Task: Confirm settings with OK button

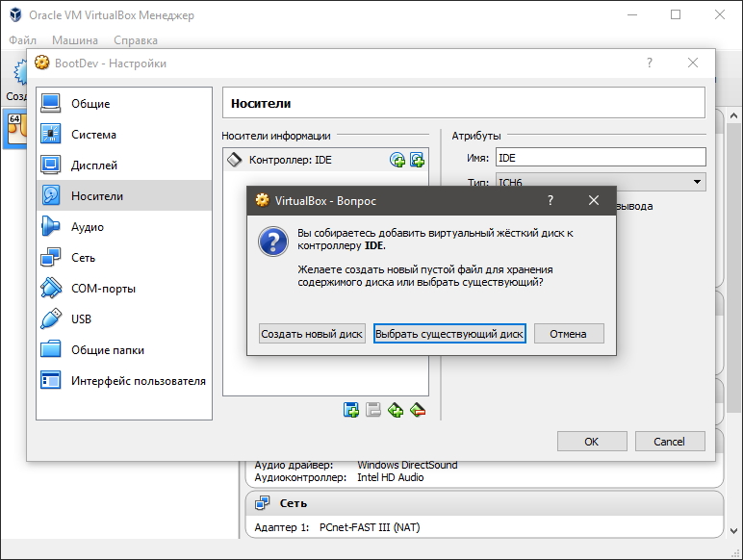Action: click(x=592, y=441)
